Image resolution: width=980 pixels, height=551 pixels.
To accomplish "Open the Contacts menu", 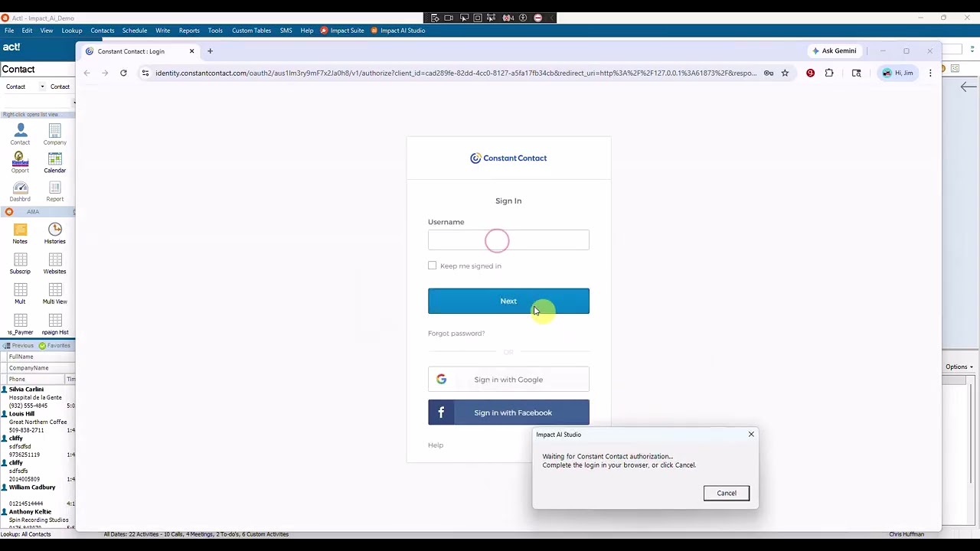I will pyautogui.click(x=103, y=31).
